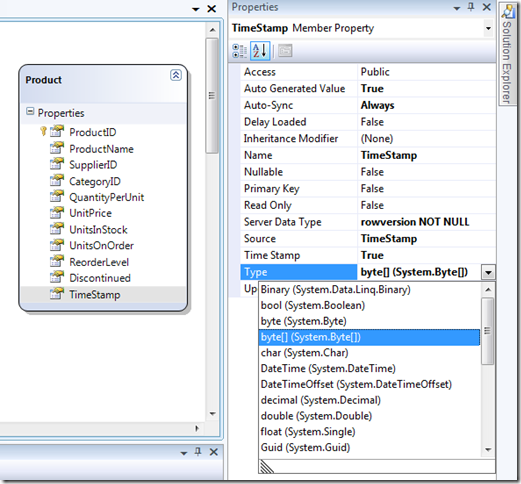Viewport: 521px width, 484px height.
Task: Select double (System.Double) type
Action: tap(369, 416)
